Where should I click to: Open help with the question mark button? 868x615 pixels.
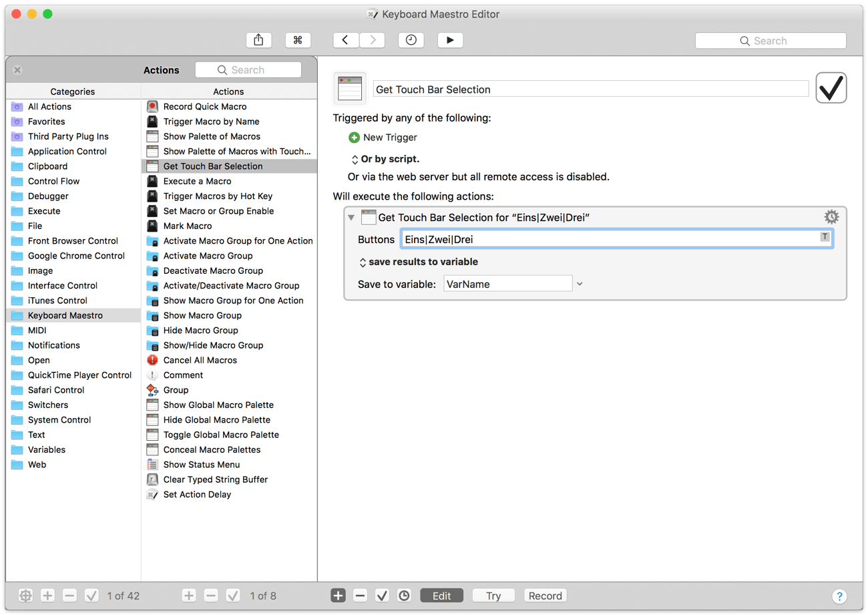click(839, 596)
